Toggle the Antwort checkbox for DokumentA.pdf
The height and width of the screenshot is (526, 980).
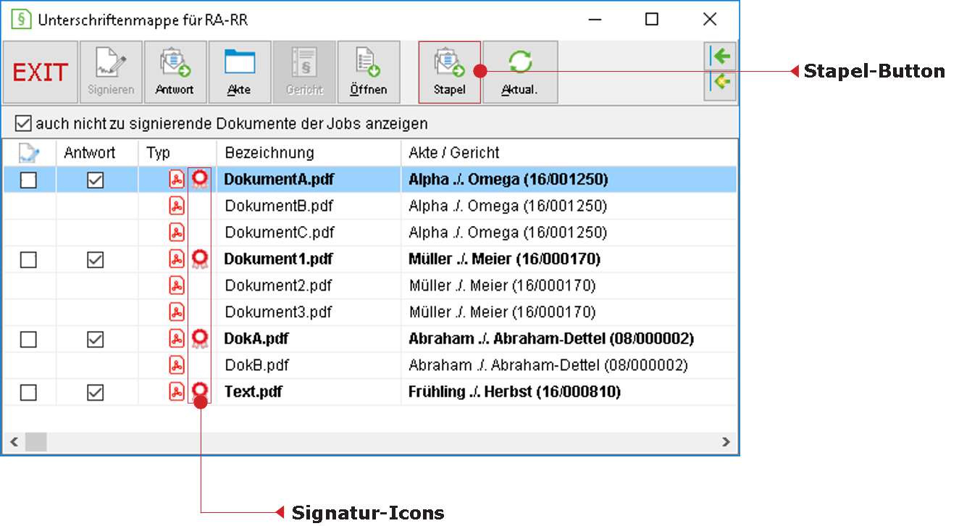95,180
